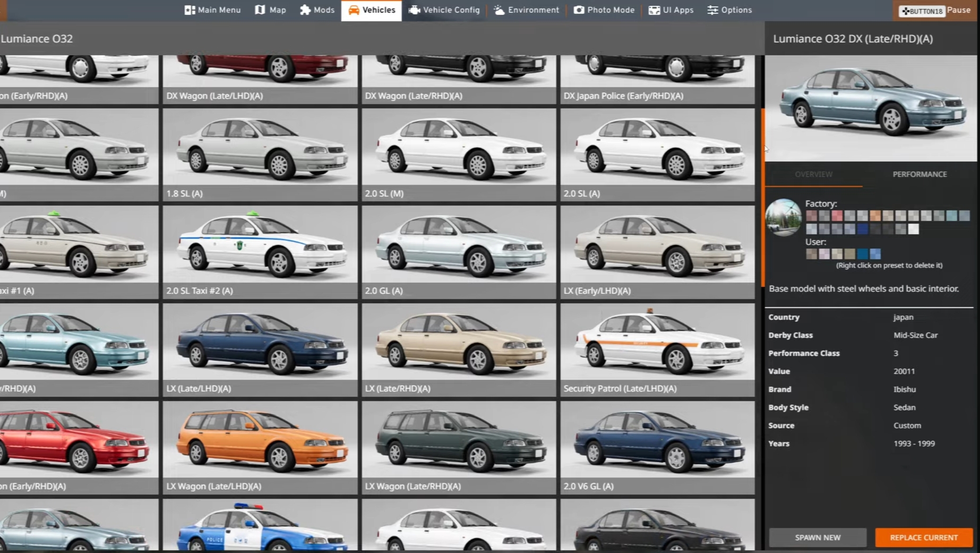Open the Map menu

271,10
